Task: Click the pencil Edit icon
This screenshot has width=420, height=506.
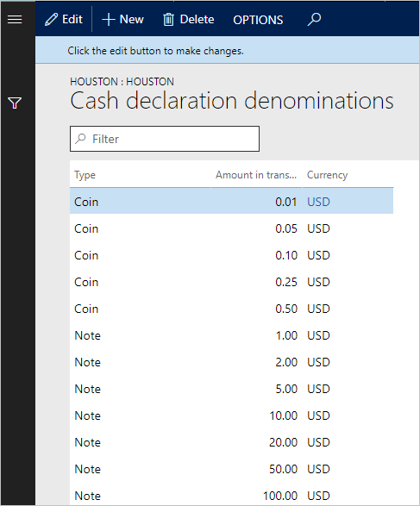Action: [52, 19]
